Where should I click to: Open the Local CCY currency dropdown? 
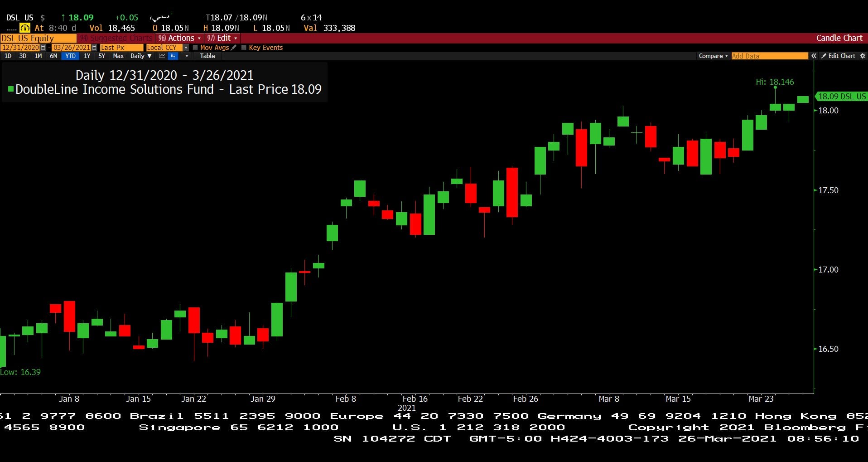[186, 48]
